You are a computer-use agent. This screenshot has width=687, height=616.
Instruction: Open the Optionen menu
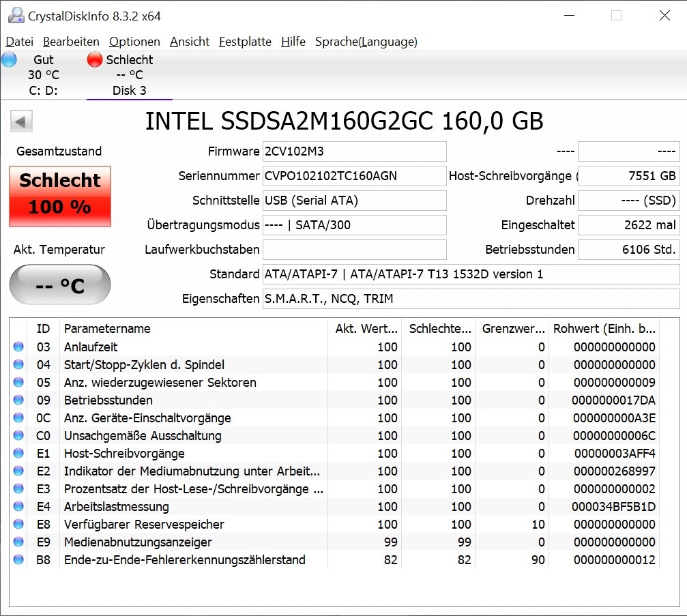[x=134, y=42]
